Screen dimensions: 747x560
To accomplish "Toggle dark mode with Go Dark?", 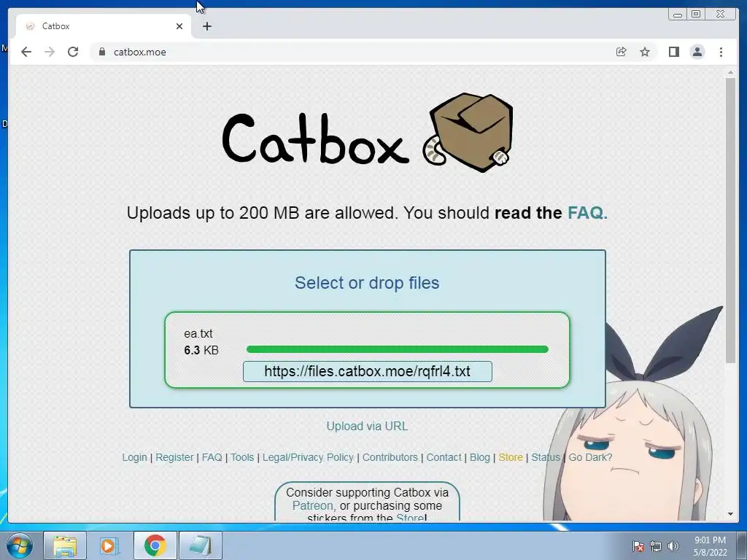I will [x=590, y=457].
